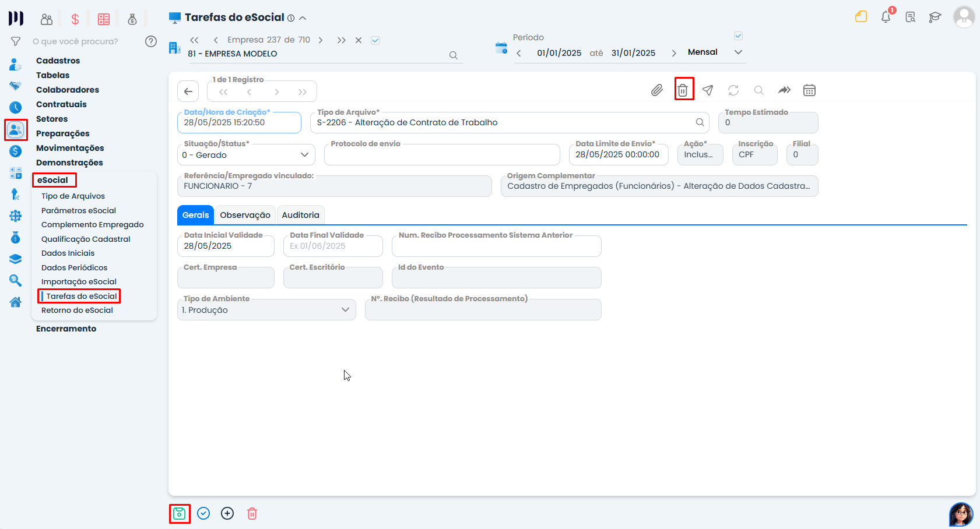
Task: Open the calendar icon in record toolbar
Action: point(809,90)
